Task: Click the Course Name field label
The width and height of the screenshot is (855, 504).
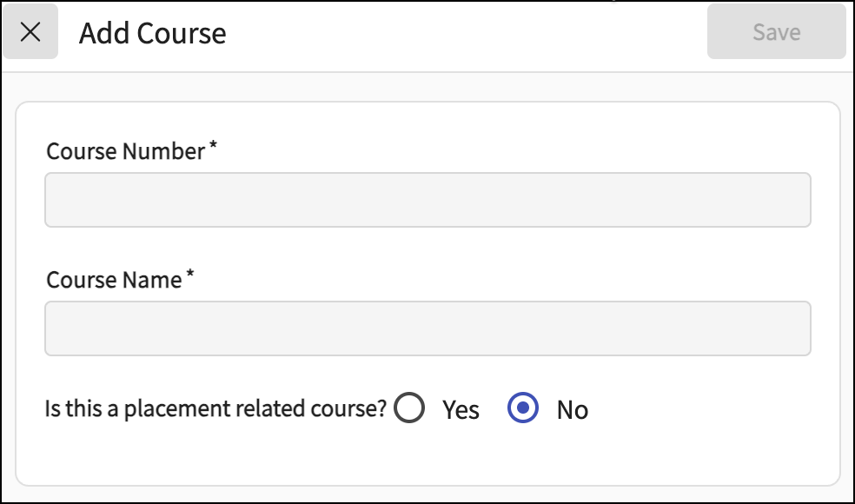Action: (114, 280)
